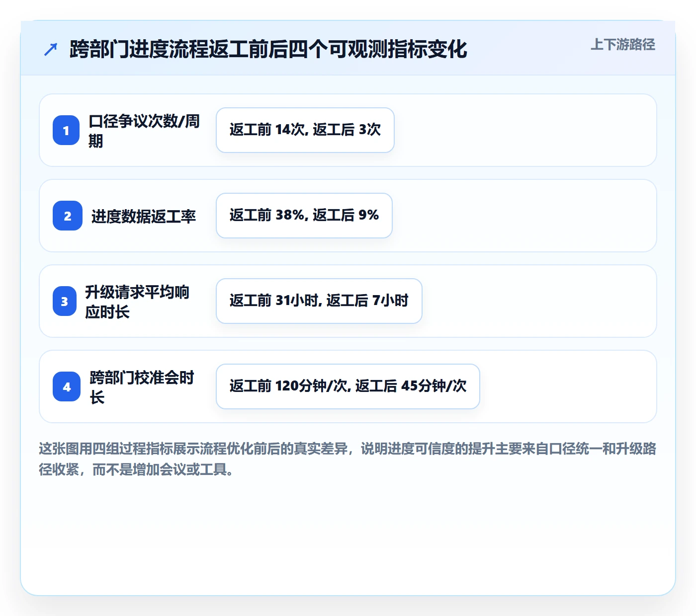Click the summary paragraph starting with 这张图用四组
The width and height of the screenshot is (696, 616).
tap(348, 459)
